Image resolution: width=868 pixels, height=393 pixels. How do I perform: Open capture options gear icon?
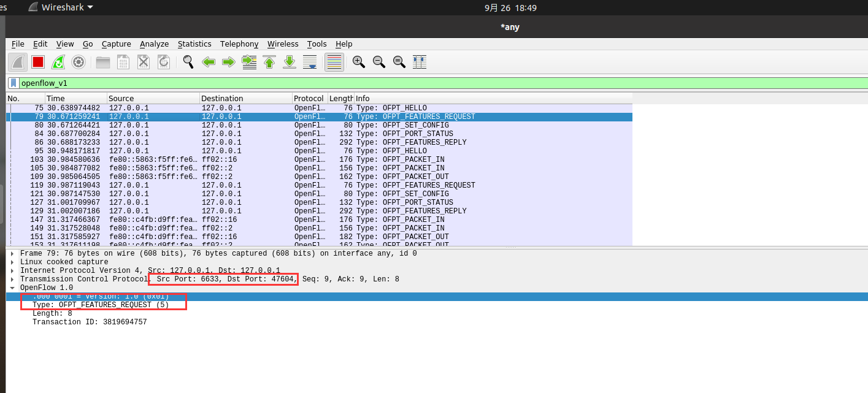coord(79,62)
